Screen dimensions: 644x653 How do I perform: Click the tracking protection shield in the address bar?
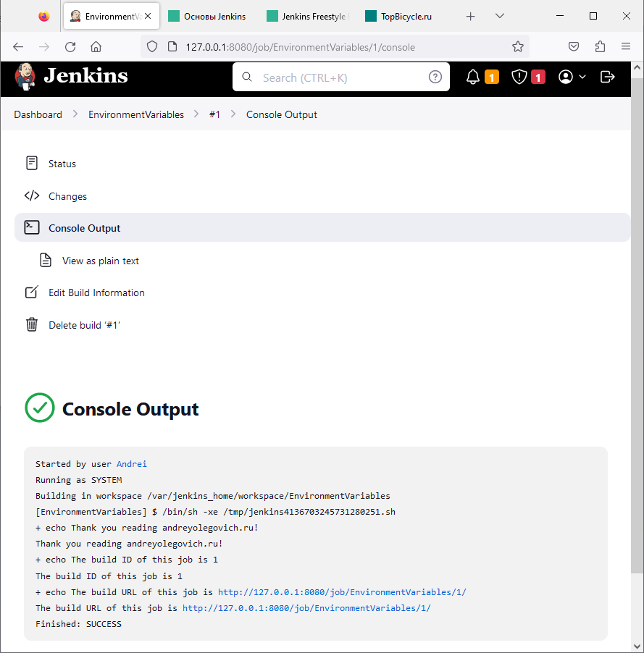152,46
